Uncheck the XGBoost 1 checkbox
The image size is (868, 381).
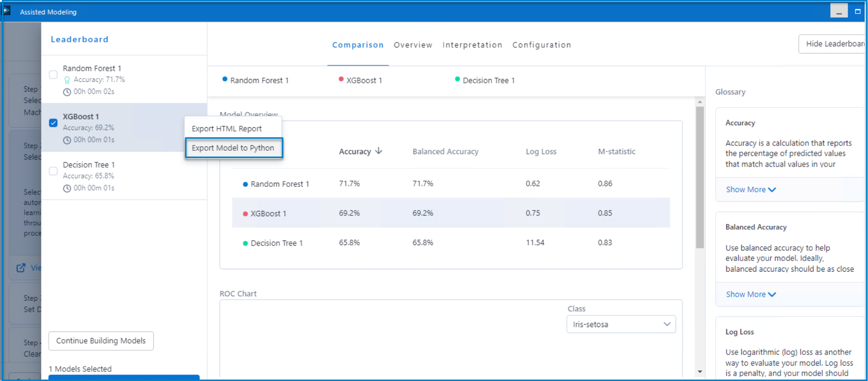53,123
